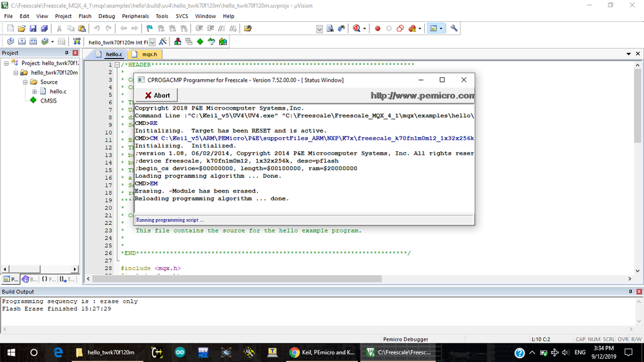The image size is (644, 362).
Task: Show the editor open-files list dropdown
Action: pos(629,53)
